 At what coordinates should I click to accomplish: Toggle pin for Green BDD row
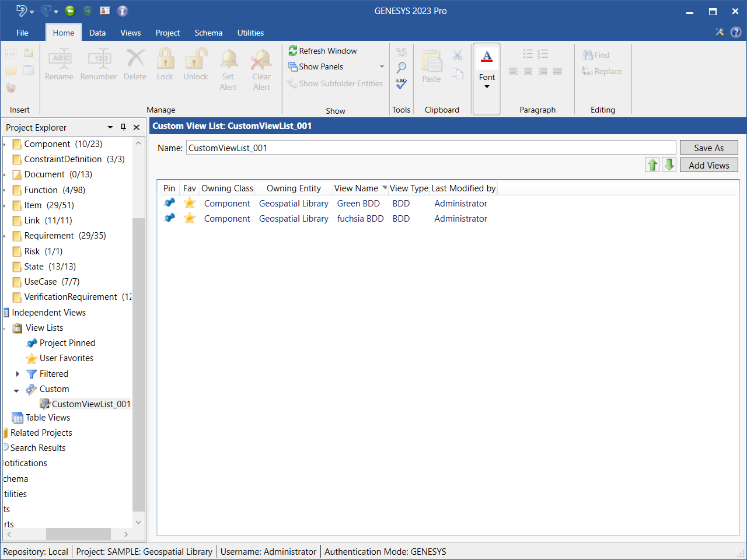[169, 203]
